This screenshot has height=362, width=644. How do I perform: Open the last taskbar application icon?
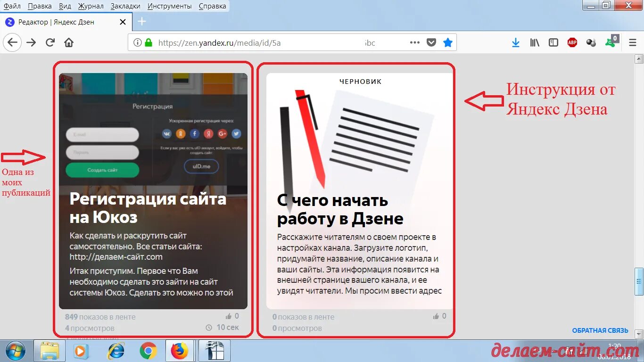click(214, 351)
